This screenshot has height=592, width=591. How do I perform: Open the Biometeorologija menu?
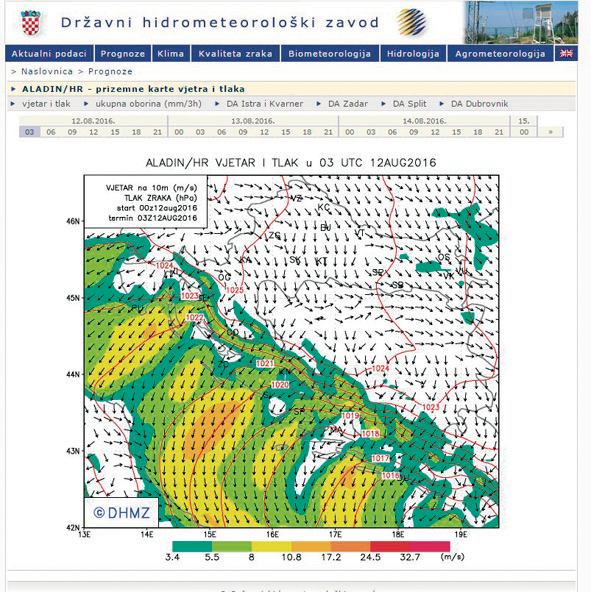[x=330, y=54]
